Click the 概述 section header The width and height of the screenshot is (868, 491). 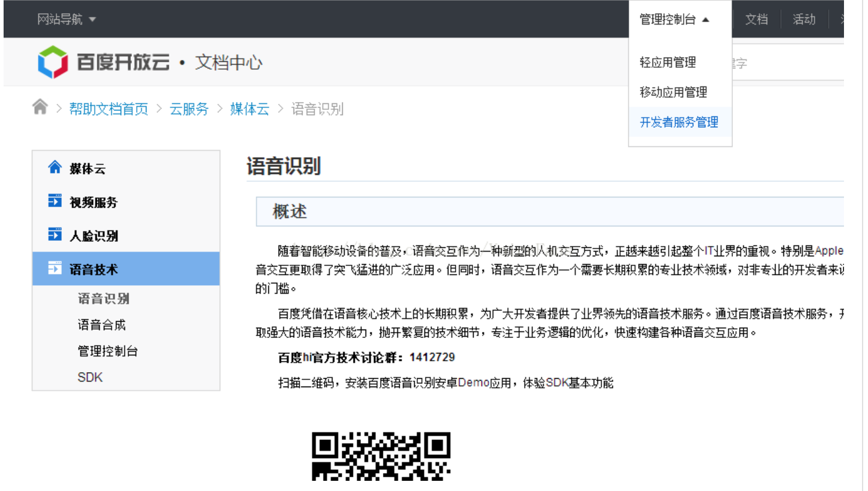click(550, 211)
